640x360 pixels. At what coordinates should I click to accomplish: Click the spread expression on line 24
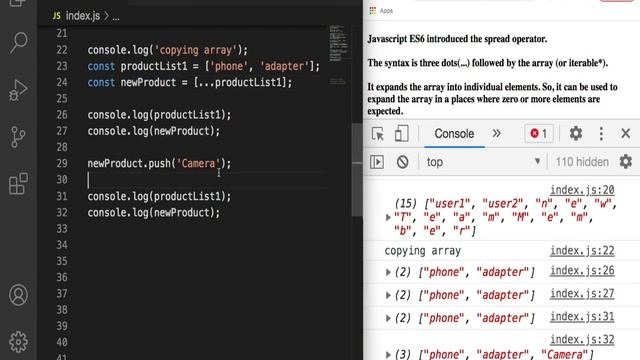pyautogui.click(x=243, y=82)
